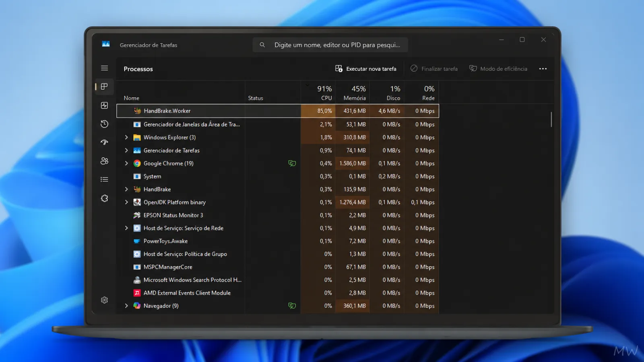Click the System process icon

[137, 176]
